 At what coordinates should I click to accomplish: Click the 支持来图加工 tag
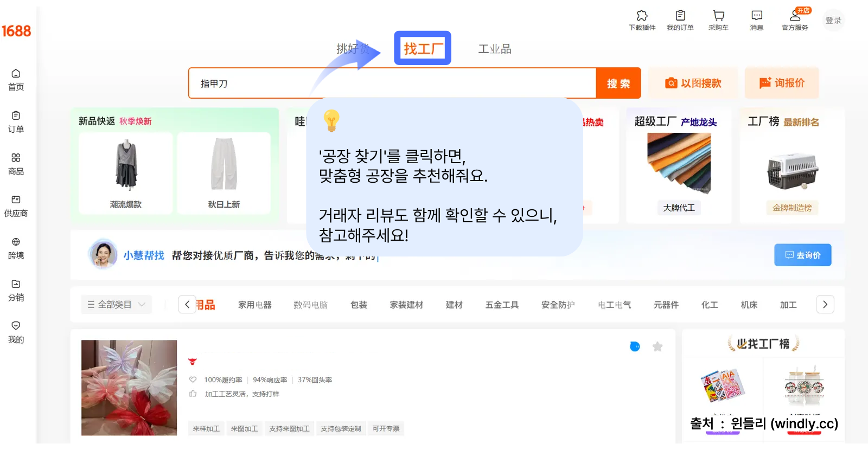pyautogui.click(x=290, y=428)
